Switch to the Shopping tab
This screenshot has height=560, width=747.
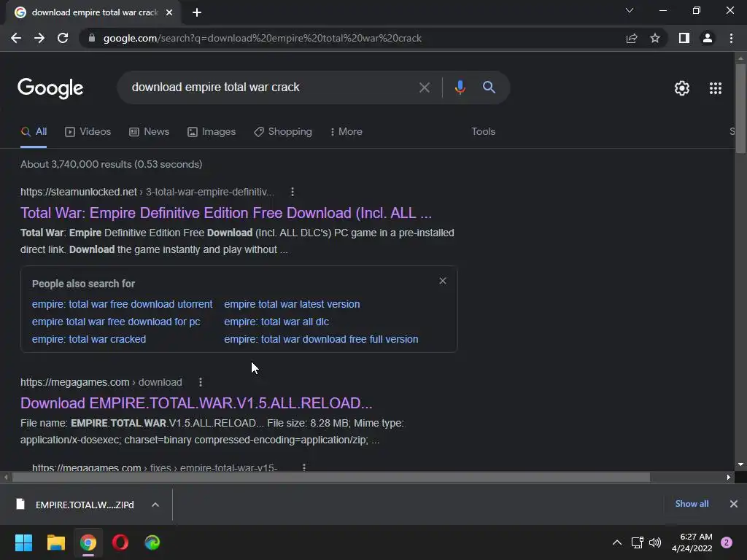point(283,132)
